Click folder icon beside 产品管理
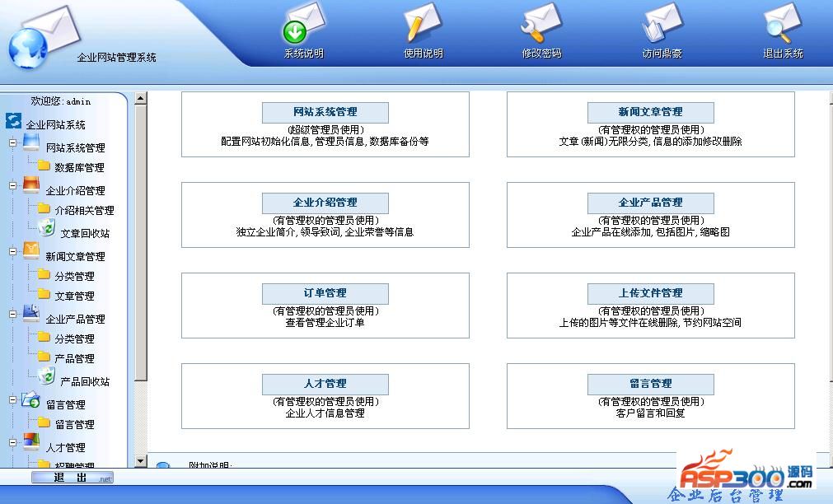Viewport: 833px width, 504px height. pyautogui.click(x=44, y=357)
